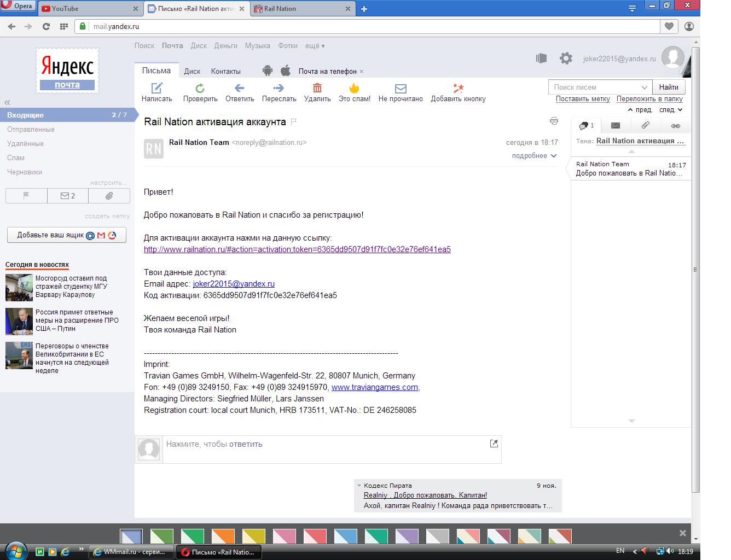Expand подробнее message details
Viewport: 731px width, 560px height.
click(534, 156)
